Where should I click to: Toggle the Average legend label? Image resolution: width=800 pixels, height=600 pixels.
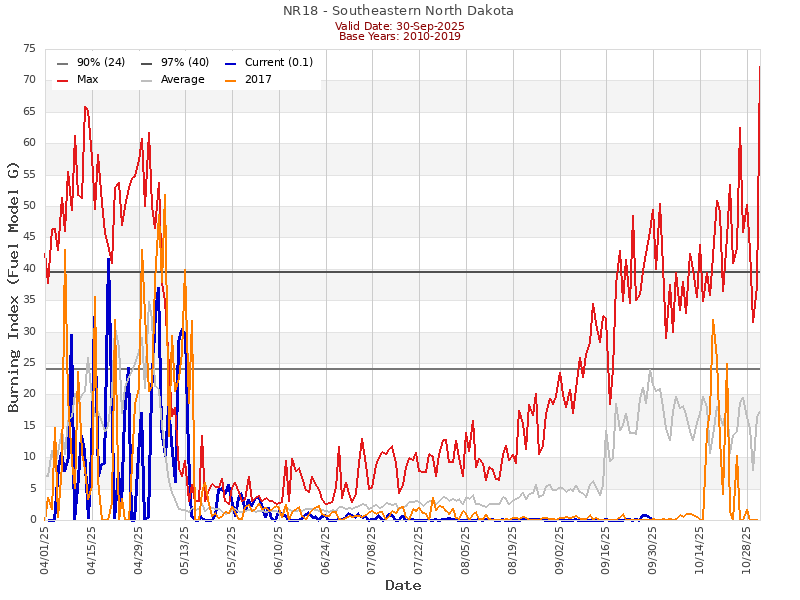181,80
